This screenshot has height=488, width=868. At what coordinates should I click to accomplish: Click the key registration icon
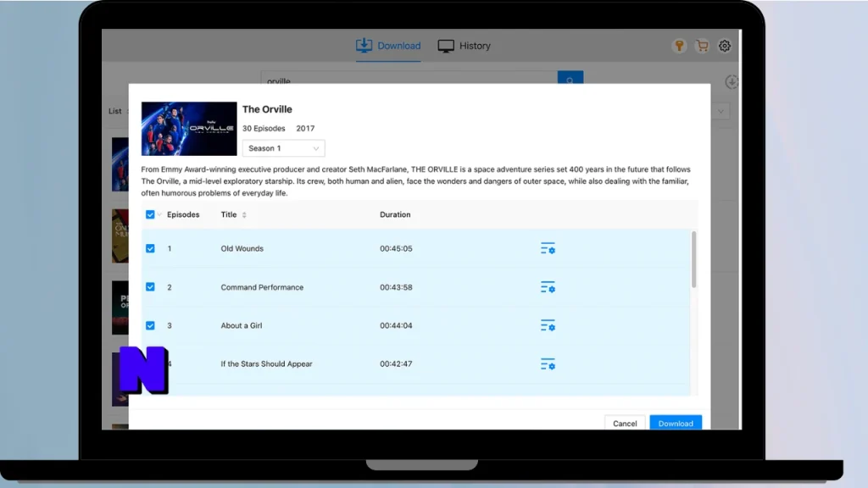[679, 46]
